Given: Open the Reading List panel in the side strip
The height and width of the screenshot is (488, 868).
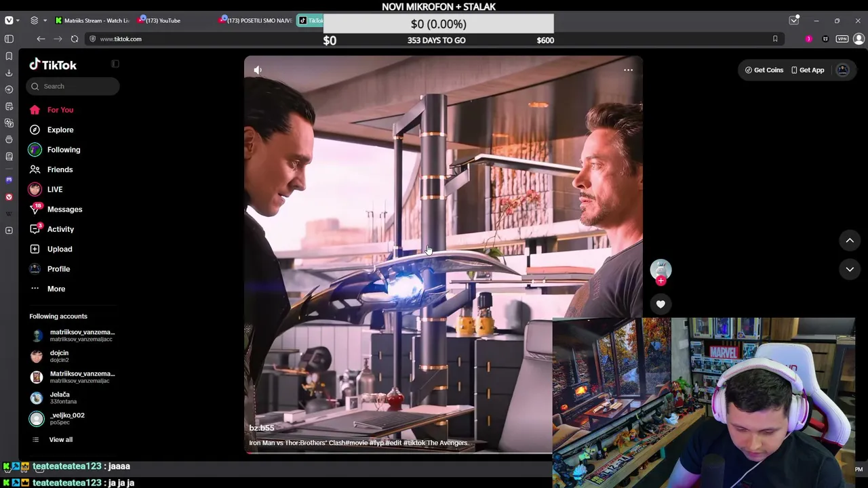Looking at the screenshot, I should pos(9,157).
